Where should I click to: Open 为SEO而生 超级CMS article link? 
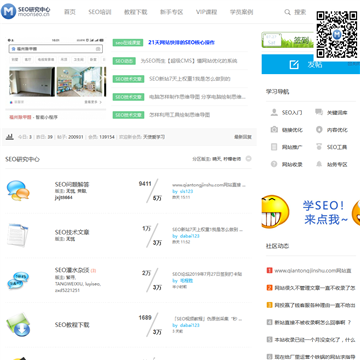189,61
